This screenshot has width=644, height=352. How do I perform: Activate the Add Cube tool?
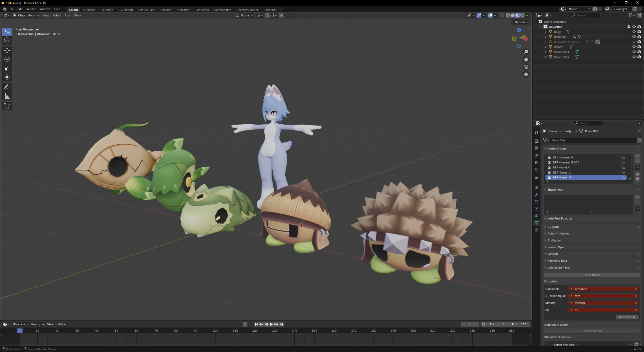[x=7, y=106]
